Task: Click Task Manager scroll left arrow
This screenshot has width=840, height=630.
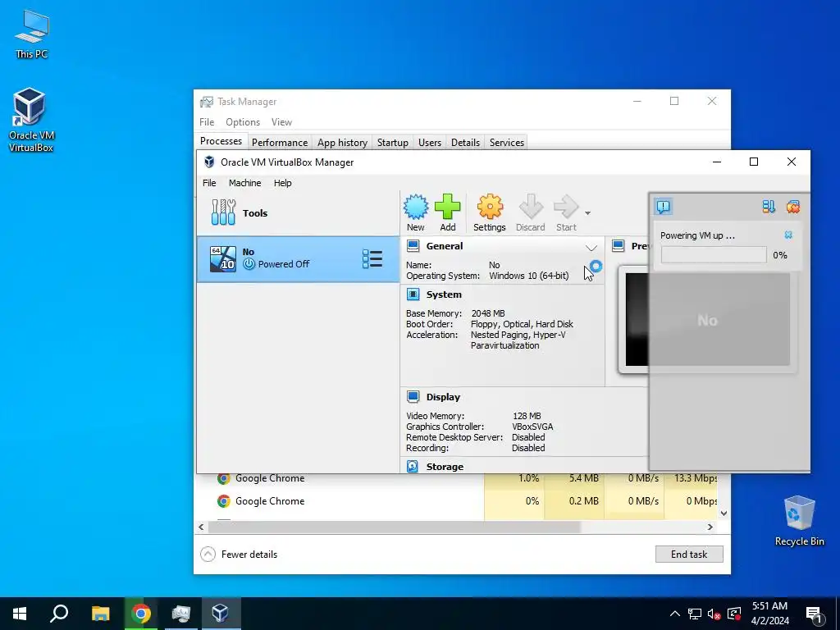Action: 202,527
